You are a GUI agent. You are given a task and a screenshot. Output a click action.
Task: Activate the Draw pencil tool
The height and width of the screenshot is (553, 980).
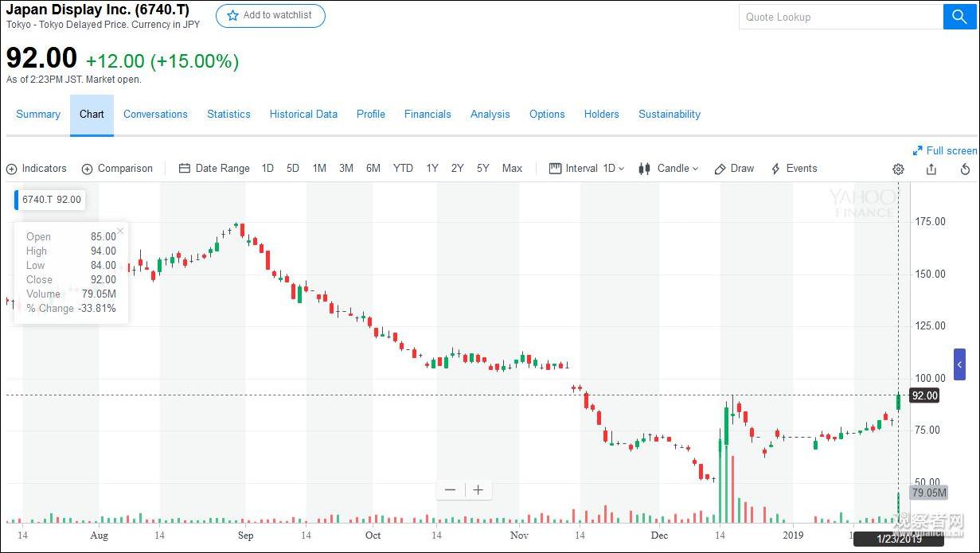point(734,169)
